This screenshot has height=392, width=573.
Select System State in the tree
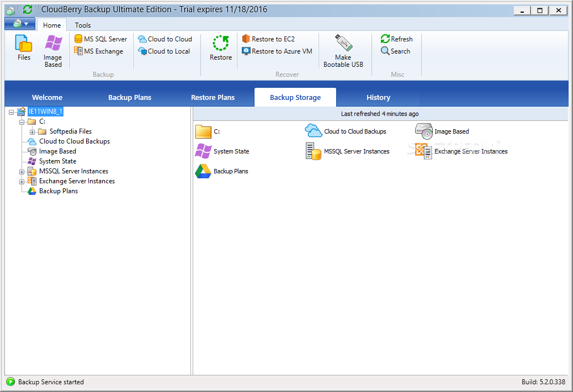pos(58,161)
